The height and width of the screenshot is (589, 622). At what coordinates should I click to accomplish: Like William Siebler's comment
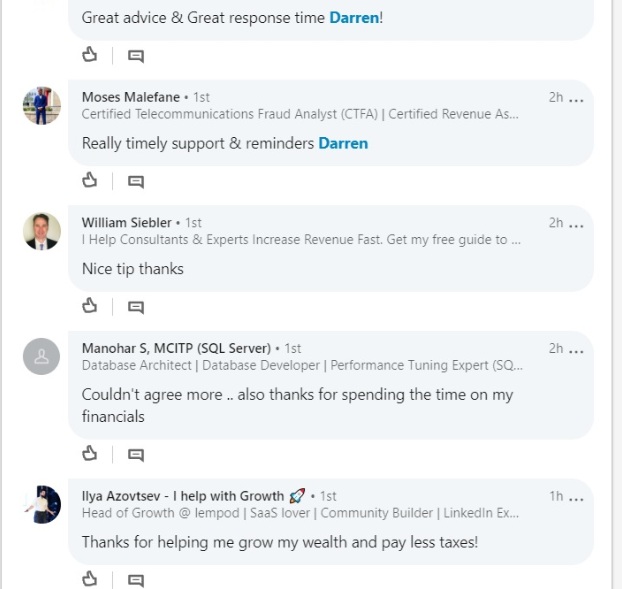click(x=90, y=305)
